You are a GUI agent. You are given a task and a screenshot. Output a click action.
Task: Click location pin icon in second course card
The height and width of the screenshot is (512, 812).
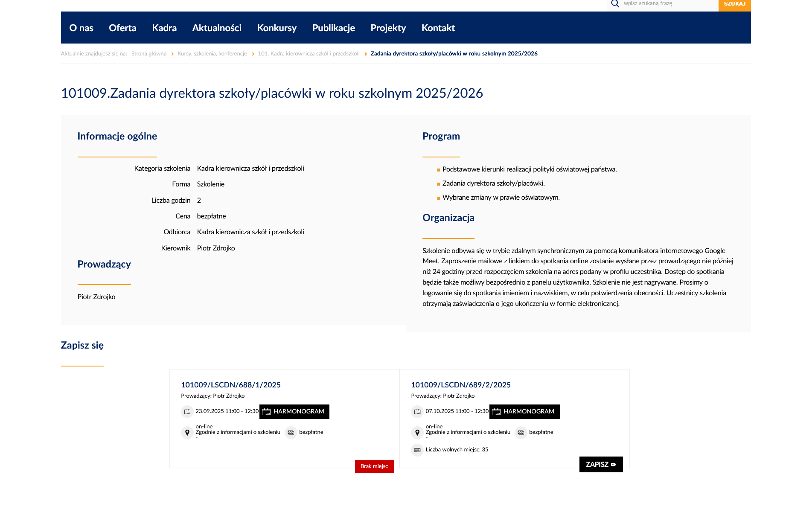pyautogui.click(x=417, y=433)
